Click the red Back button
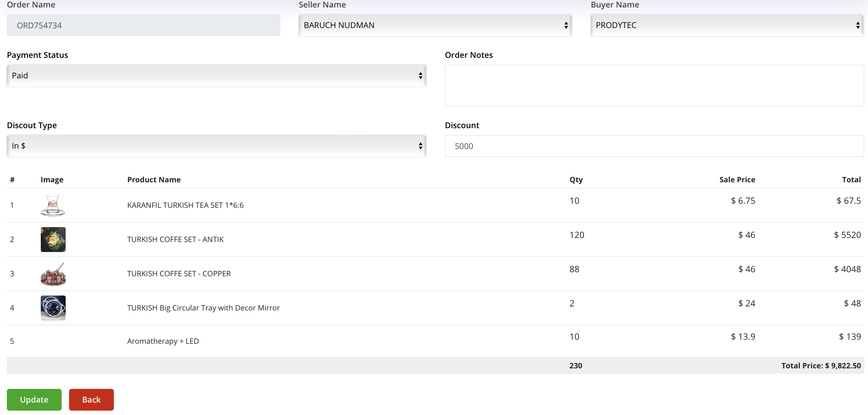The height and width of the screenshot is (415, 868). (x=91, y=400)
